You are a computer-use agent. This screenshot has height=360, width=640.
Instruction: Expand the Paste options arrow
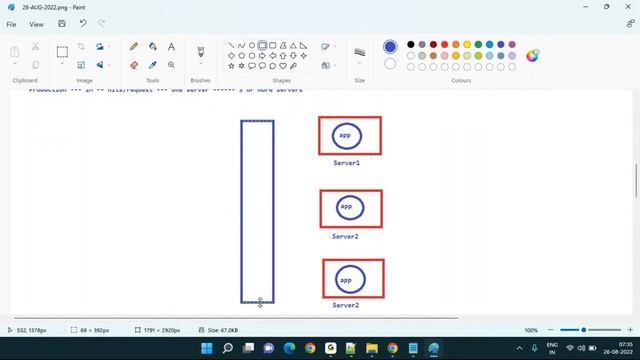tap(15, 64)
